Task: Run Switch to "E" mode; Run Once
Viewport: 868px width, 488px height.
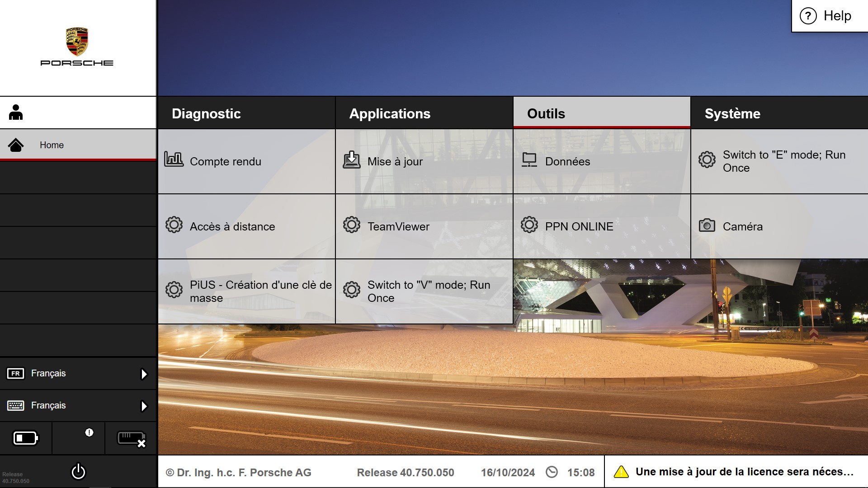Action: click(779, 161)
